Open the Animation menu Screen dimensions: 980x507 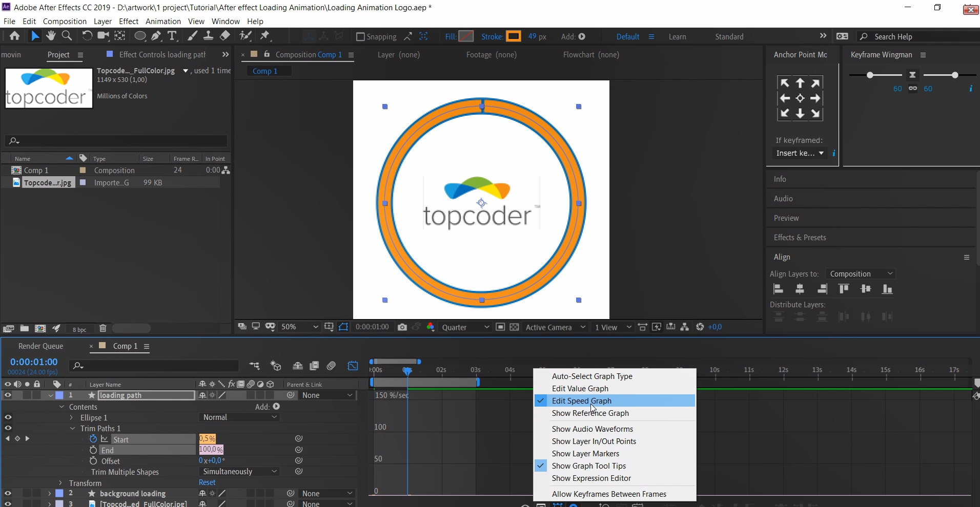163,21
